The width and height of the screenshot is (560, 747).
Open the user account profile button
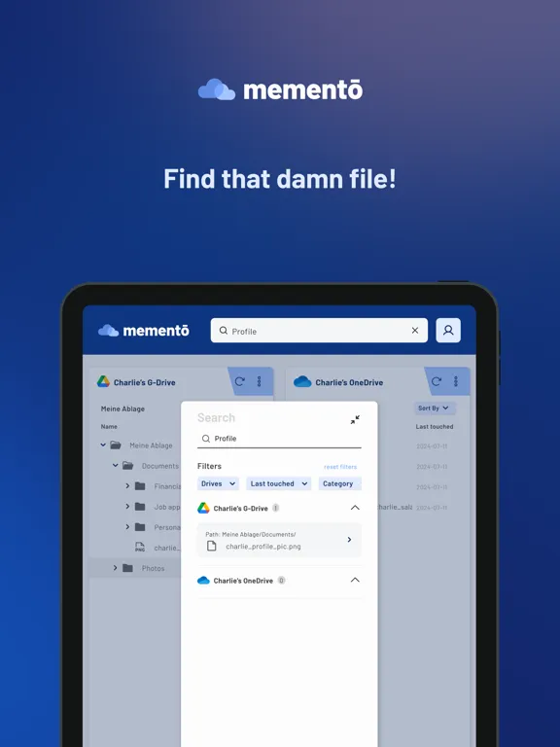448,330
